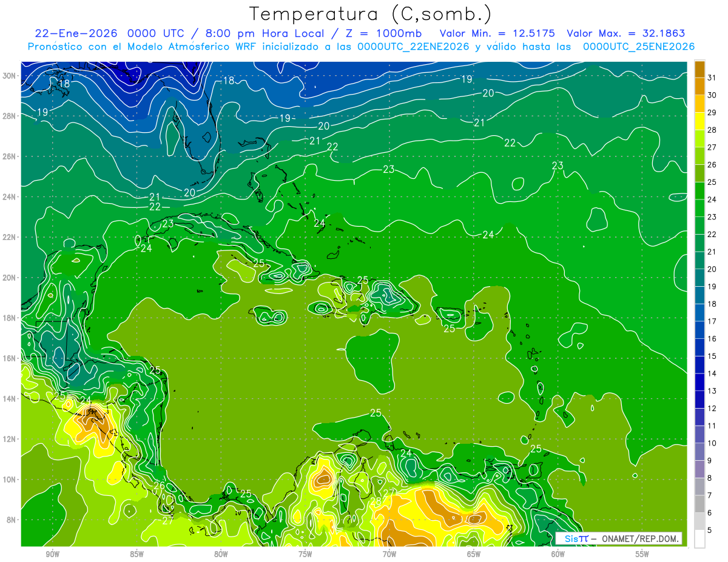The width and height of the screenshot is (728, 562).
Task: Select the legend swatch between 30 and 31
Action: tap(699, 87)
